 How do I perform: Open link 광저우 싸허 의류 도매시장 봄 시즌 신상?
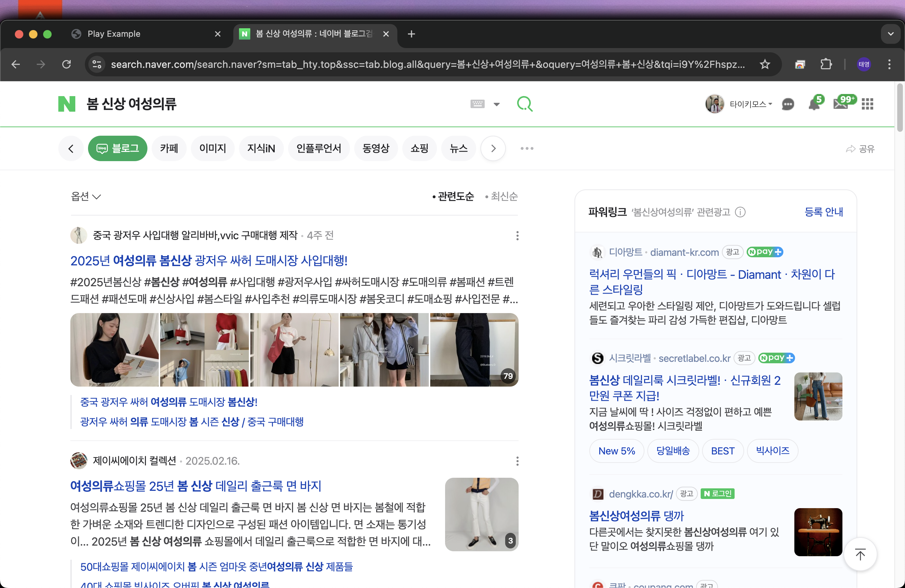click(192, 422)
